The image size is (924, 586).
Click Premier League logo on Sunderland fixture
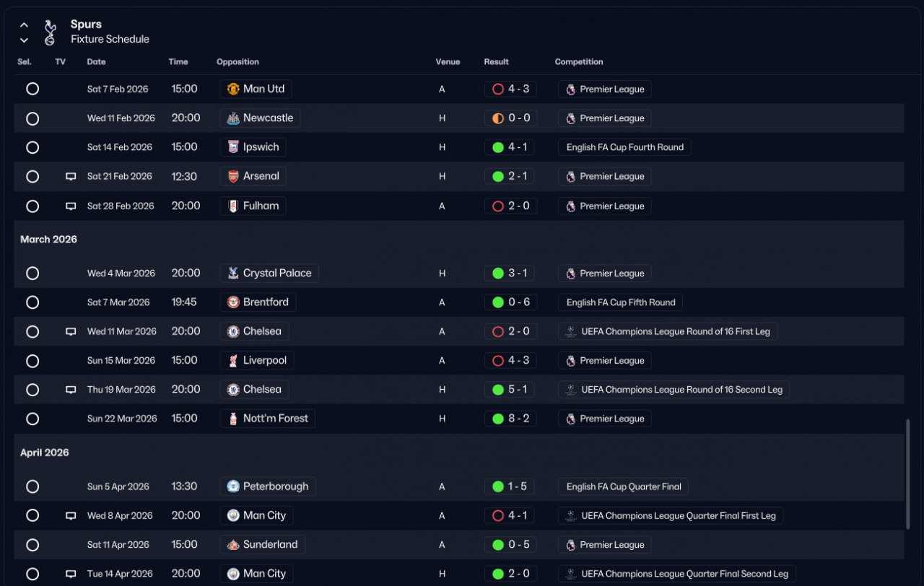tap(571, 545)
